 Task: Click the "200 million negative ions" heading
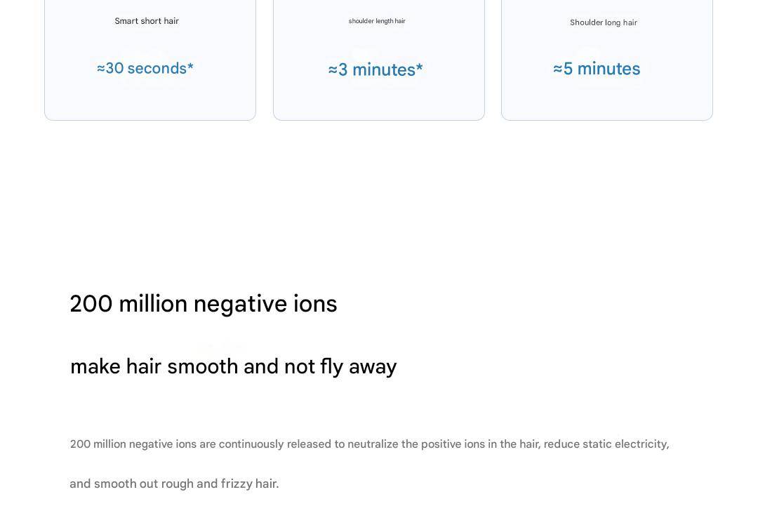[x=204, y=304]
